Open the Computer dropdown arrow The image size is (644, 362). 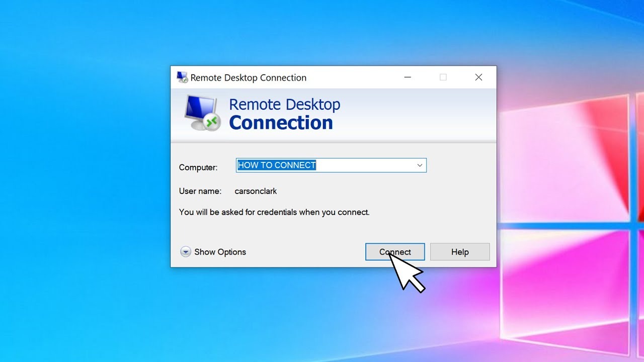tap(420, 165)
